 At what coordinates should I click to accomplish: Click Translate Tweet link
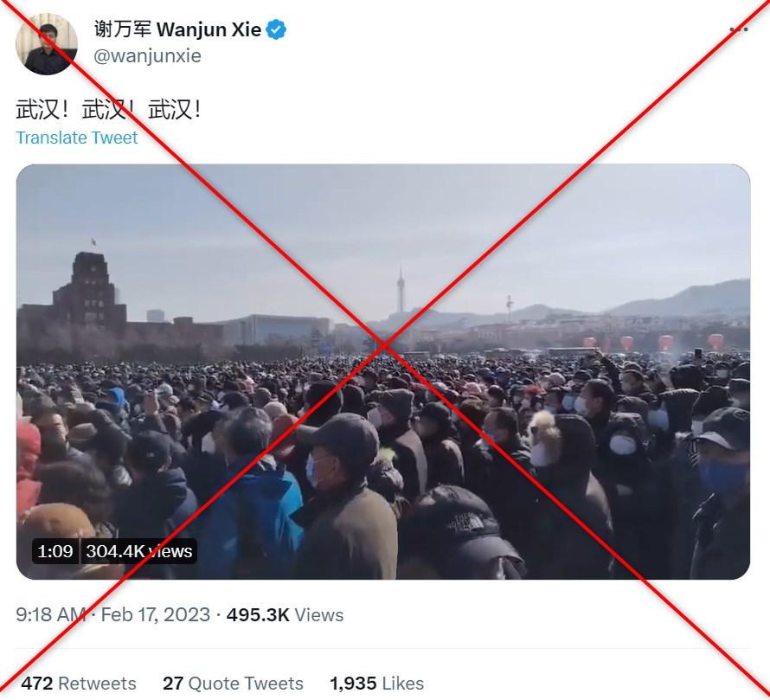77,138
